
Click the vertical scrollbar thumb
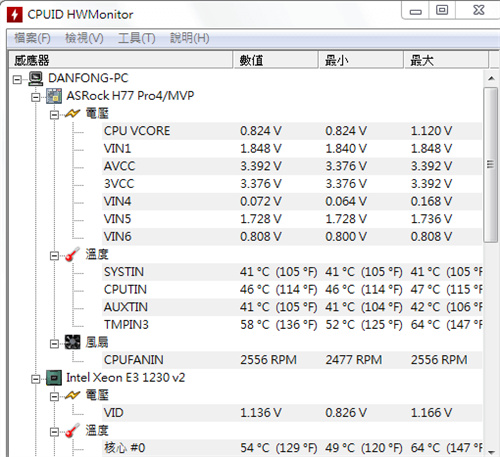[491, 165]
